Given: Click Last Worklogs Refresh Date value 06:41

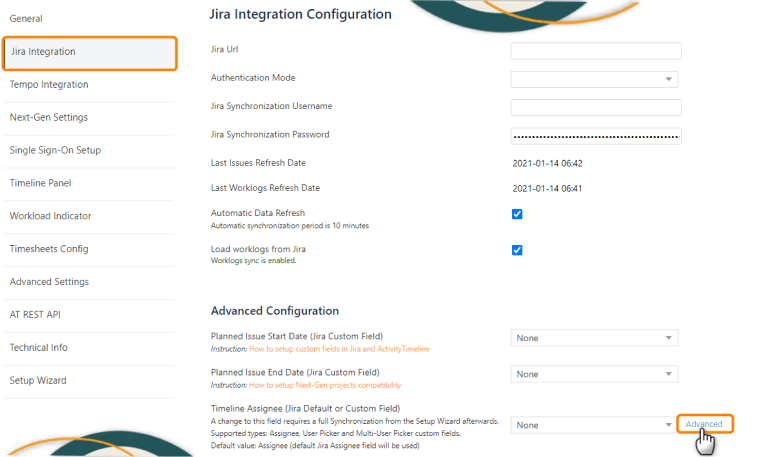Looking at the screenshot, I should [x=548, y=188].
